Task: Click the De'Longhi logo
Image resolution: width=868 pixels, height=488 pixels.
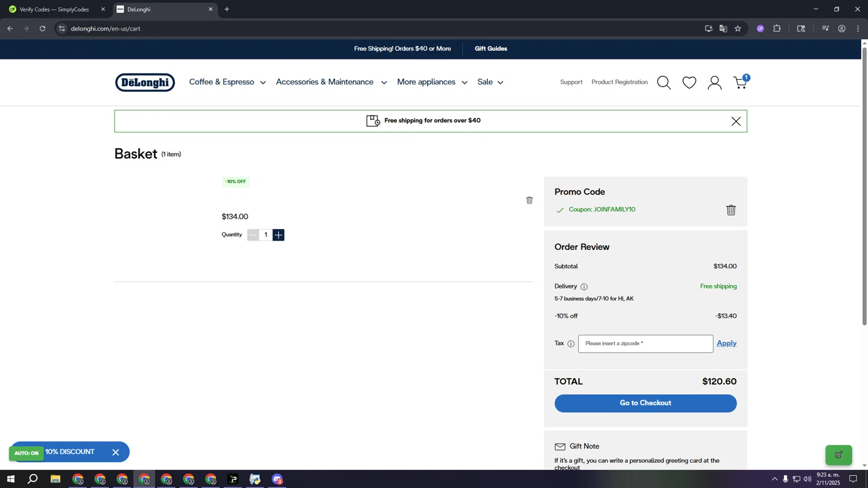Action: (145, 83)
